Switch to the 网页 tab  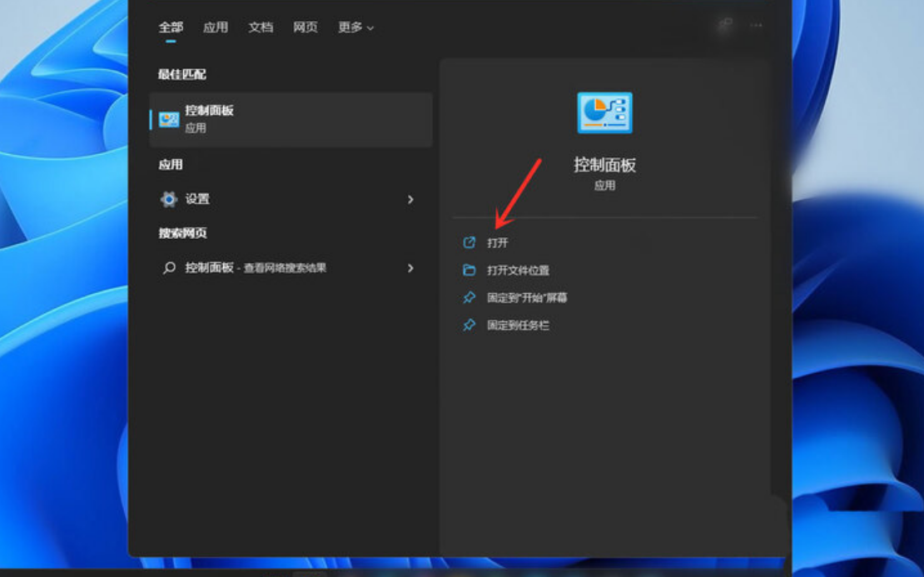pyautogui.click(x=306, y=27)
